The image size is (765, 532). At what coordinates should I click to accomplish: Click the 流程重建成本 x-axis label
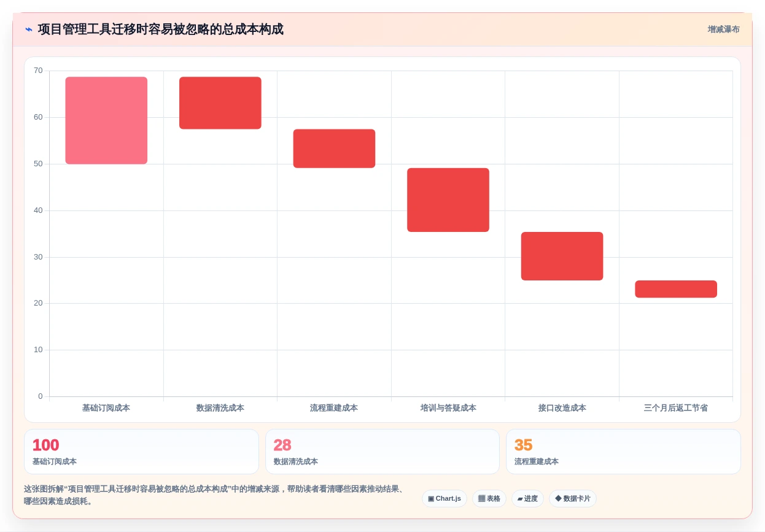334,407
